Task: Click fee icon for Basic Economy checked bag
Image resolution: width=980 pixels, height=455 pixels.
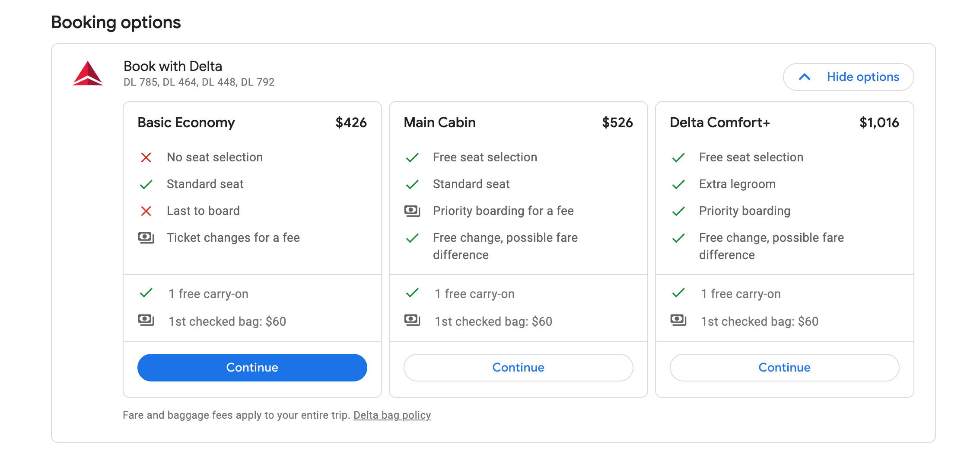Action: [x=146, y=320]
